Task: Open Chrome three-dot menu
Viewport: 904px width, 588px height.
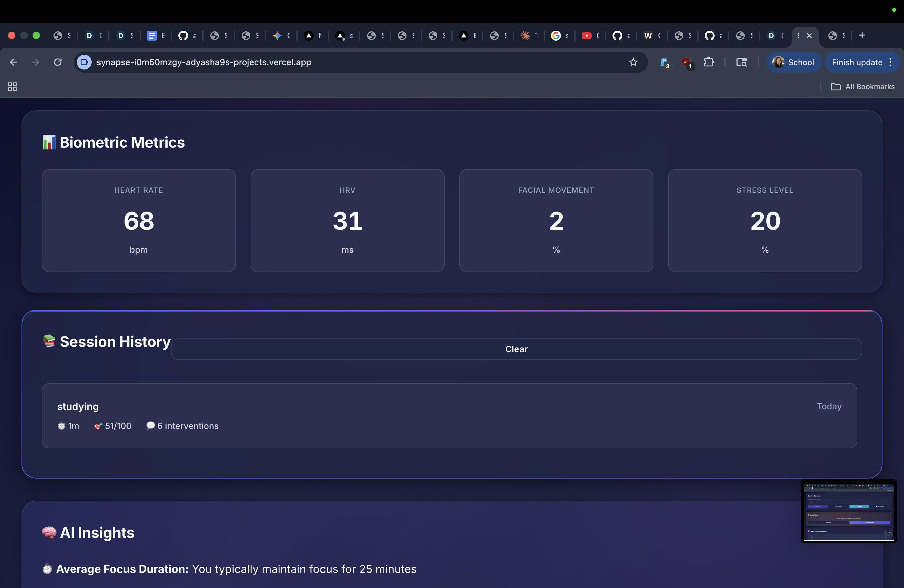Action: [891, 62]
